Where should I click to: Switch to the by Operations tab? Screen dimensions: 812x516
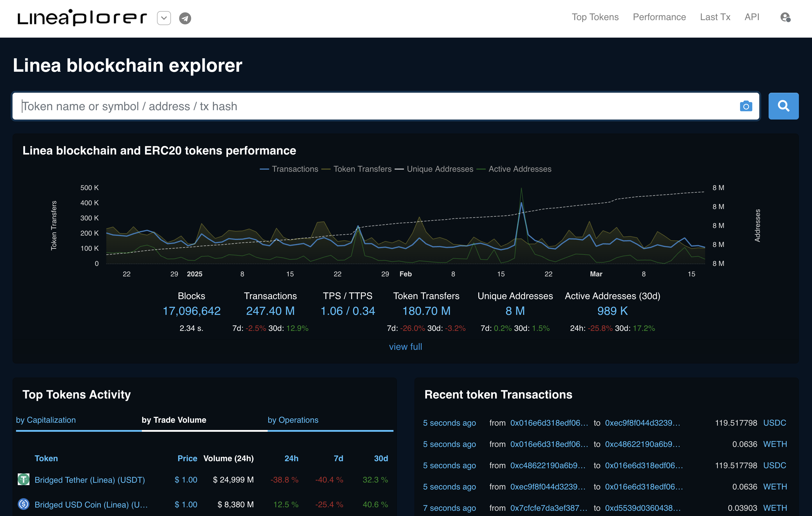[x=293, y=420]
